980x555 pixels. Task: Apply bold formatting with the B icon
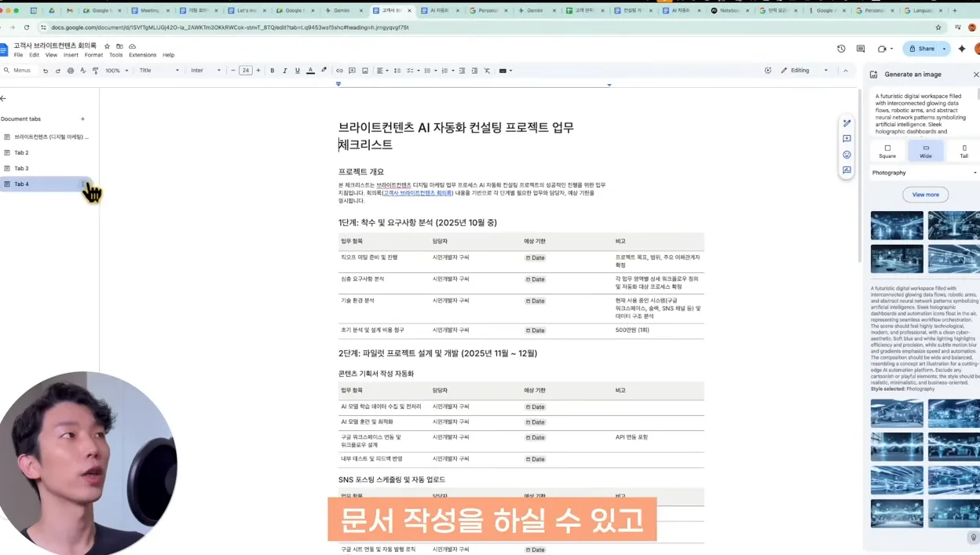[272, 71]
